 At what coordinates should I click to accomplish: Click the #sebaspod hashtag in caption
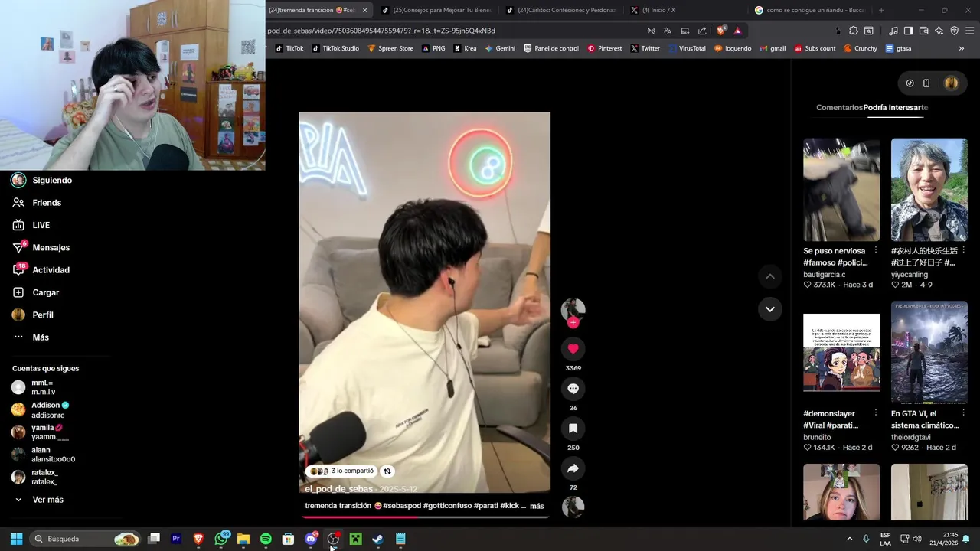coord(402,506)
